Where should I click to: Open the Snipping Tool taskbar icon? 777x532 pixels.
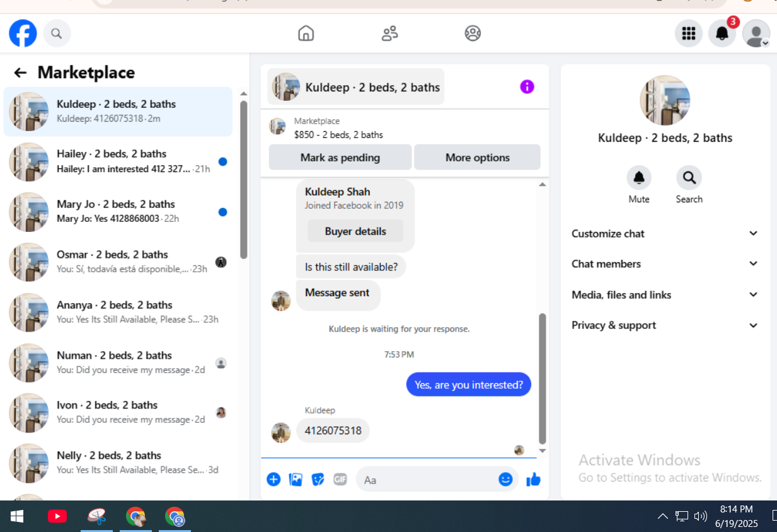[96, 517]
